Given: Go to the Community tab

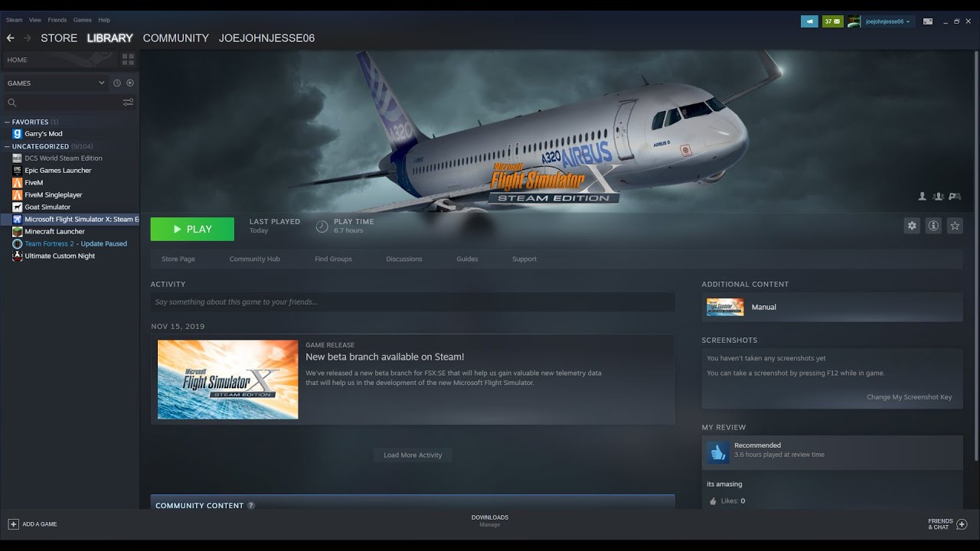Looking at the screenshot, I should click(x=175, y=37).
